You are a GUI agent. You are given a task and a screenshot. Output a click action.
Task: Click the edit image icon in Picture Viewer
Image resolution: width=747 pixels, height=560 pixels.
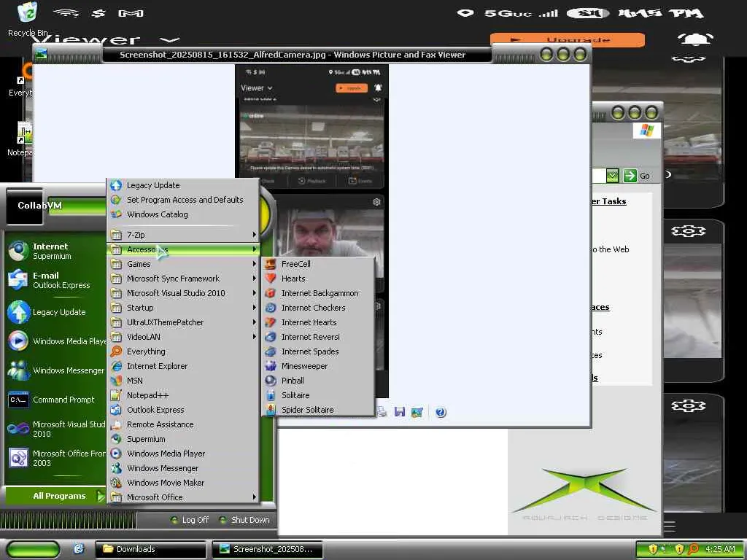coord(417,412)
